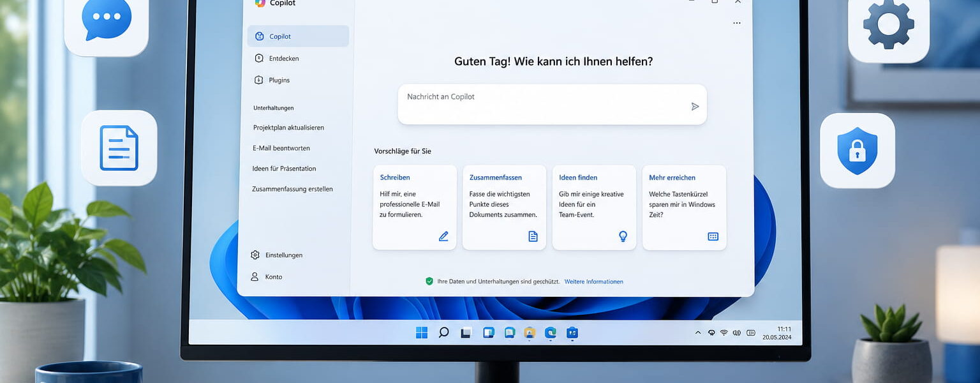Open taskbar Search magnifier
980x383 pixels.
tap(443, 333)
